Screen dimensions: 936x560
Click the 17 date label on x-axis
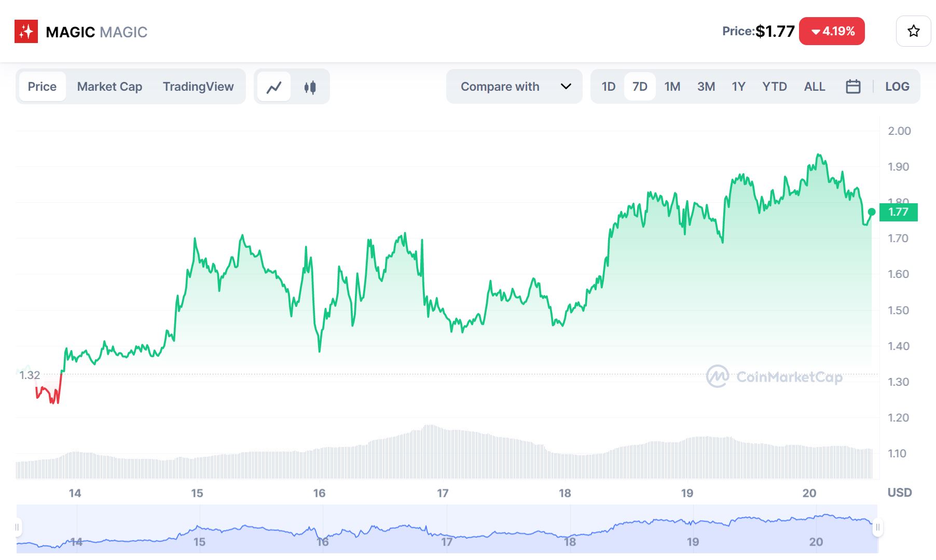[x=443, y=493]
